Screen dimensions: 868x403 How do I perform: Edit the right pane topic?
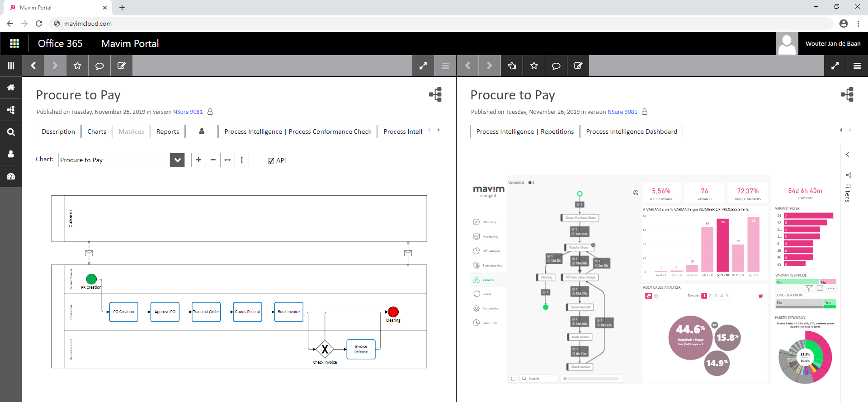click(578, 66)
